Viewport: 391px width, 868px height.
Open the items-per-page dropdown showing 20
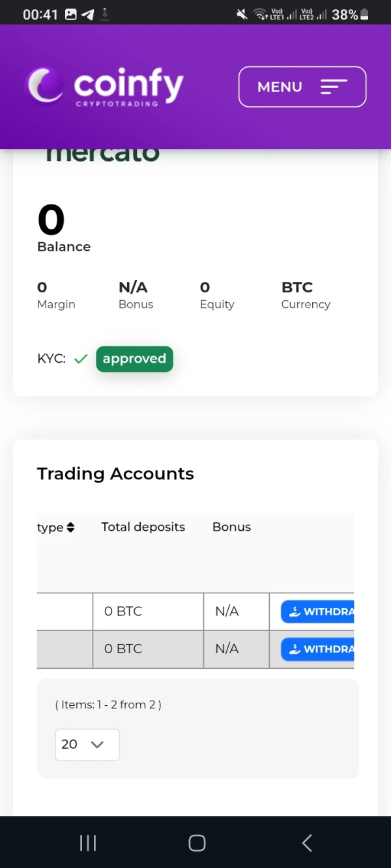pos(87,744)
